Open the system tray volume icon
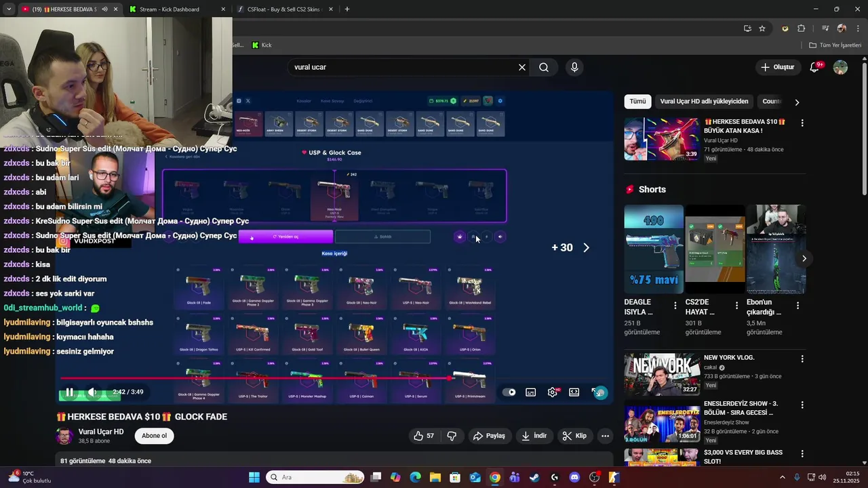Screen dimensions: 868x488 [823, 477]
